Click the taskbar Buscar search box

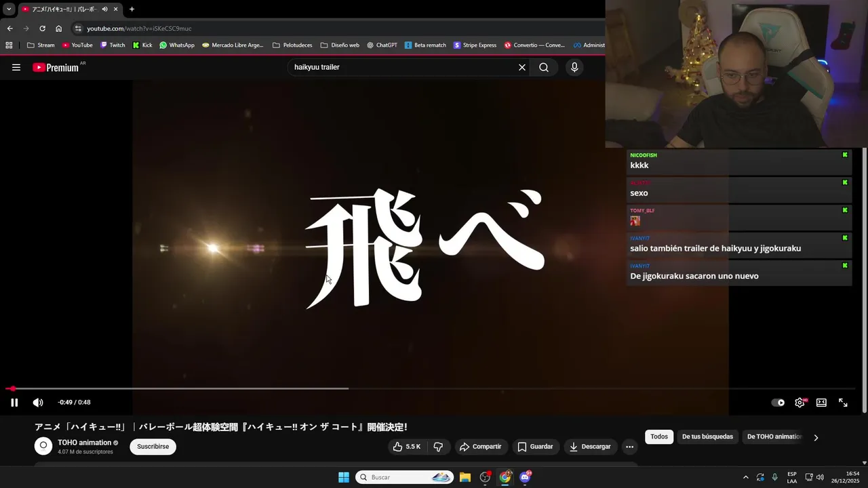pos(404,477)
